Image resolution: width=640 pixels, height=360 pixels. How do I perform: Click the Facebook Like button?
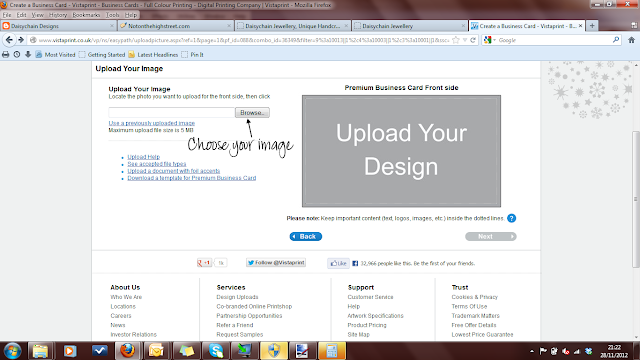pyautogui.click(x=338, y=263)
